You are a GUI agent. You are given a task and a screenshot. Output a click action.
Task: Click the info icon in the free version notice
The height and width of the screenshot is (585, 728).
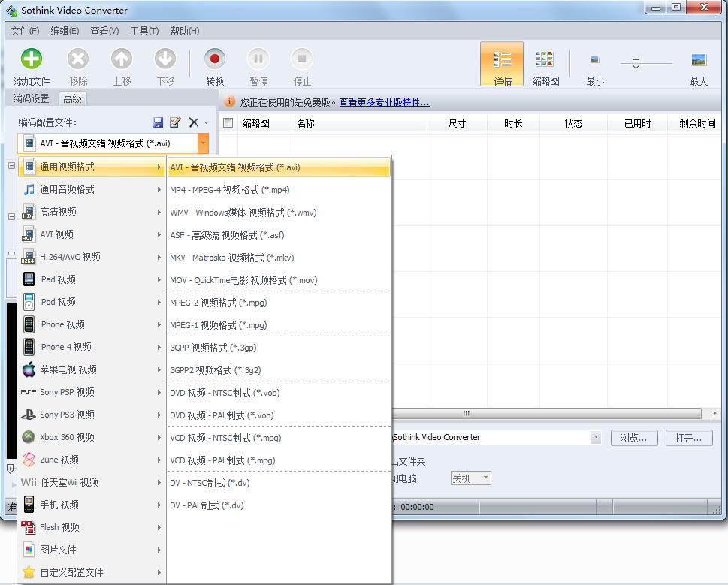click(x=229, y=101)
